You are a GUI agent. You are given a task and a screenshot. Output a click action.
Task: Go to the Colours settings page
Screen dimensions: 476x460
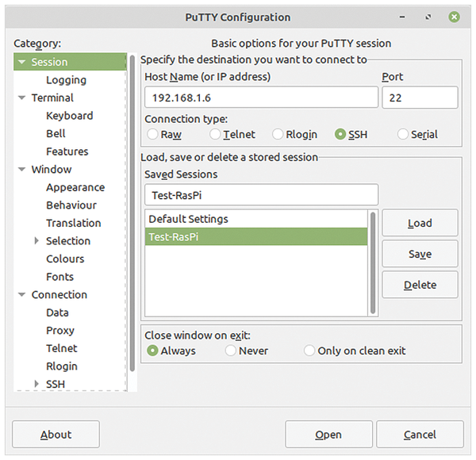(65, 259)
